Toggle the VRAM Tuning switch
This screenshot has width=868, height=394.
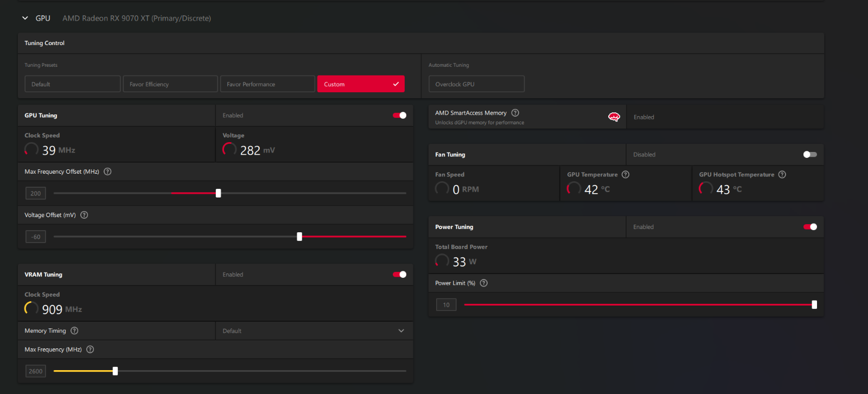coord(400,275)
